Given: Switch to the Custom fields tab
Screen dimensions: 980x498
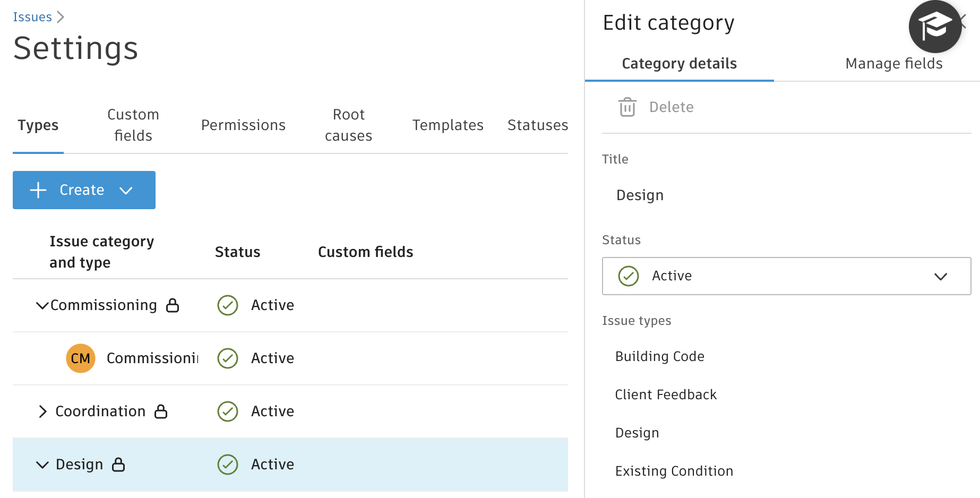Looking at the screenshot, I should [x=133, y=125].
